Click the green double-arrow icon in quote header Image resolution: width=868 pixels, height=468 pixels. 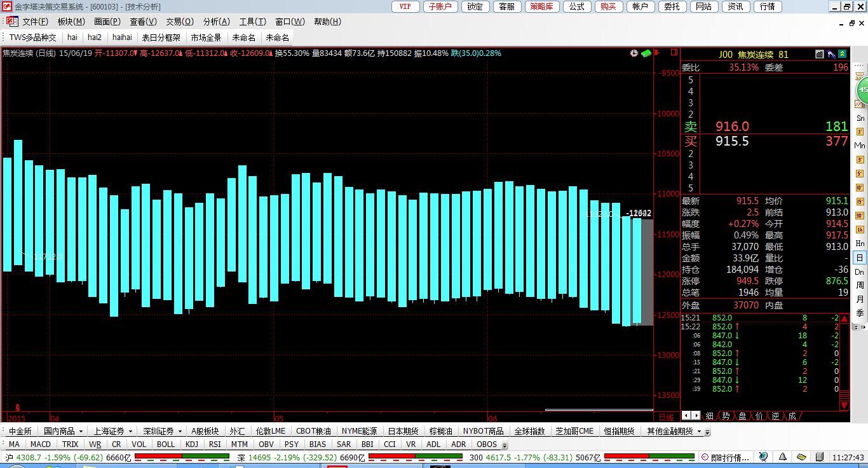(842, 54)
